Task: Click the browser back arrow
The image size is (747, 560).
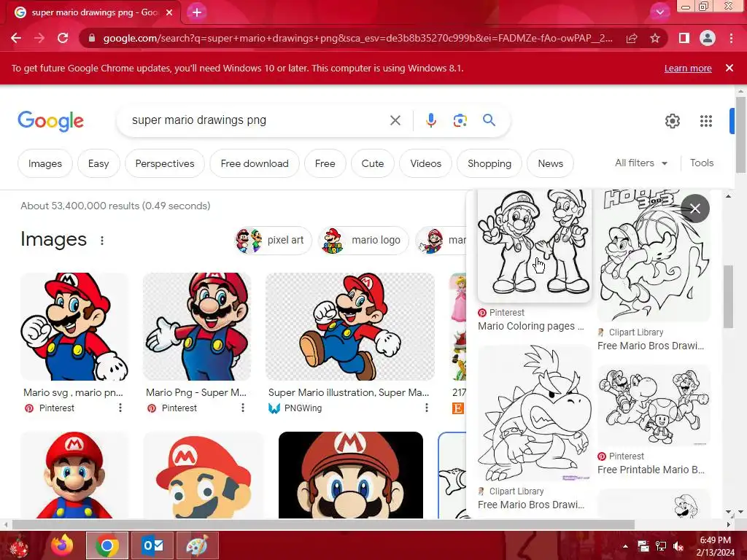Action: (16, 38)
